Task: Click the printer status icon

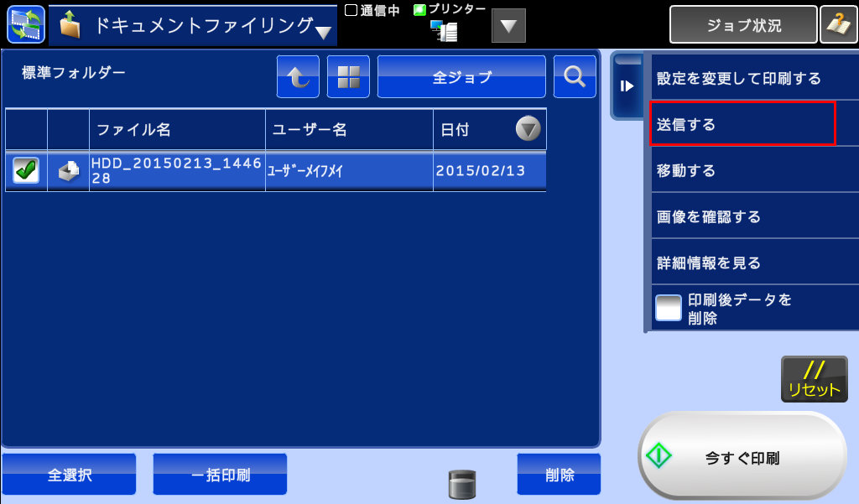Action: tap(444, 31)
